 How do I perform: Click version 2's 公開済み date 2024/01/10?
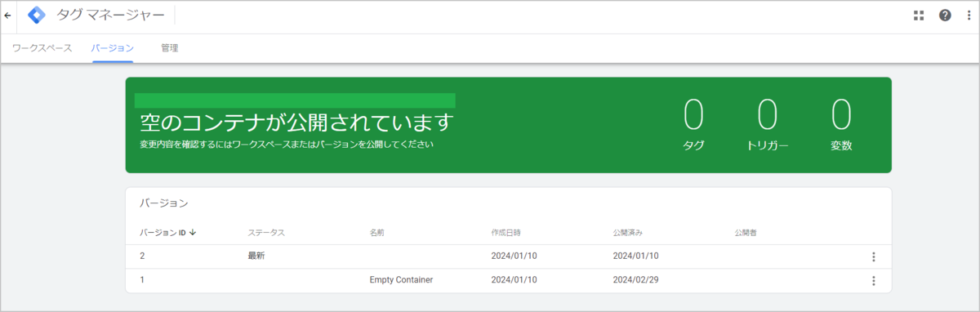[635, 256]
